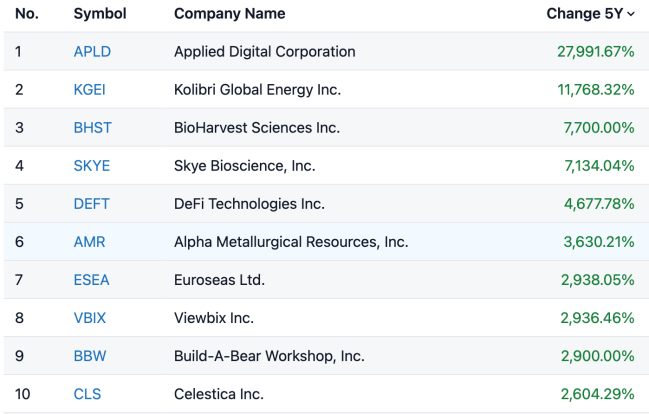Image resolution: width=649 pixels, height=414 pixels.
Task: Click the 27,991.67% change value
Action: tap(595, 51)
